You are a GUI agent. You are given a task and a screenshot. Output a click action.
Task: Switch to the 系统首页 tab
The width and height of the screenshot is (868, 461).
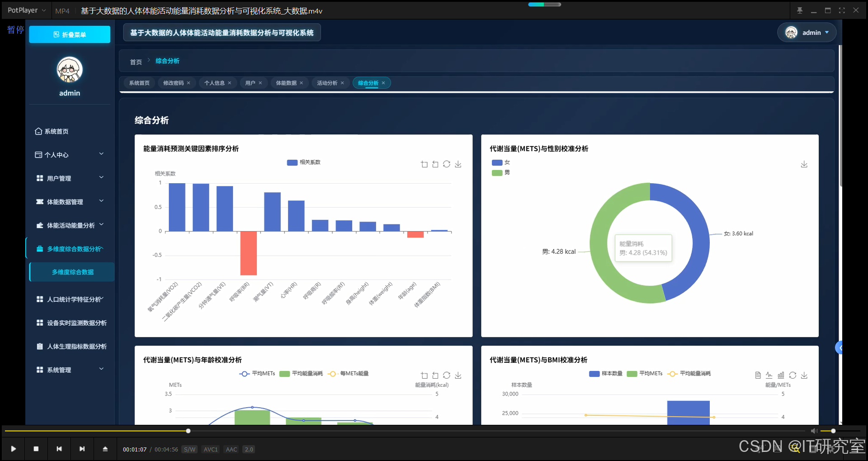(x=139, y=83)
